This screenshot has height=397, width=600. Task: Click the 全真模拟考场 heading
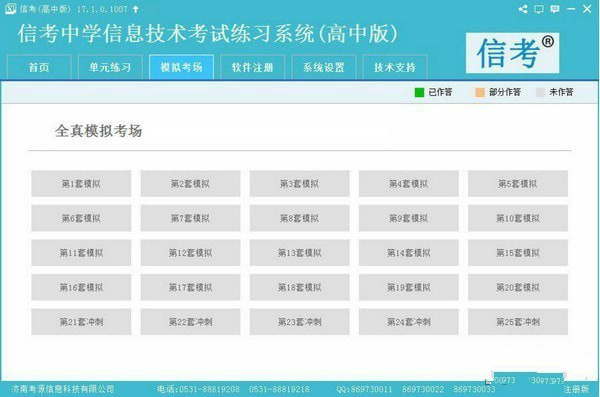(x=98, y=131)
